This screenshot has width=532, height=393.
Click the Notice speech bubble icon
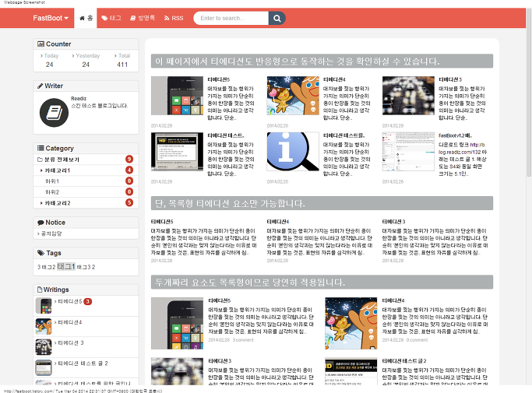click(x=41, y=223)
